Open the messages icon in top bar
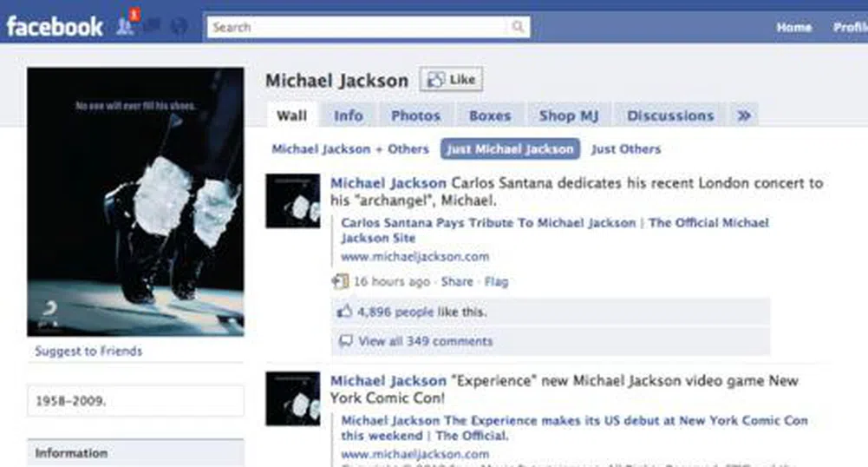This screenshot has height=467, width=868. [x=153, y=27]
